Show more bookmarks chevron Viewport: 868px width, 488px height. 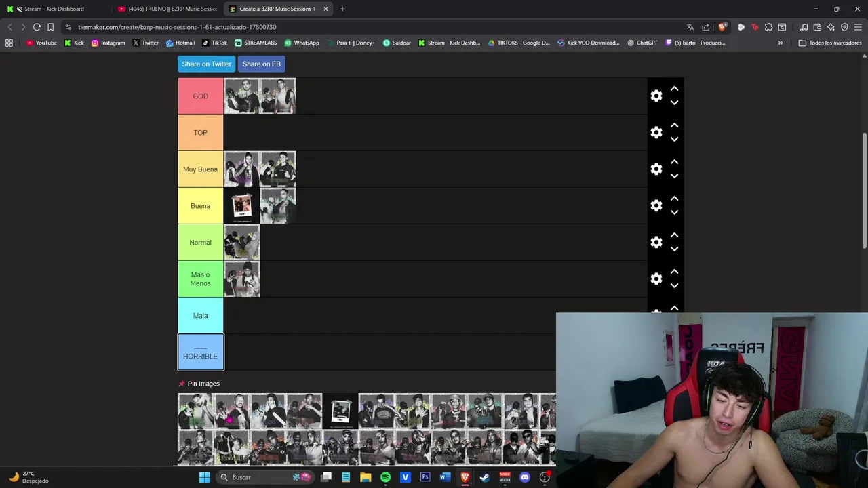pyautogui.click(x=781, y=43)
